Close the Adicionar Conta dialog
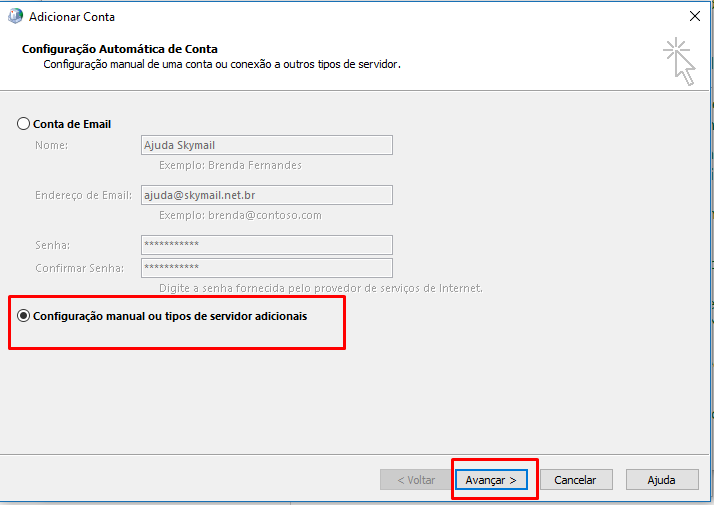714x505 pixels. tap(694, 16)
